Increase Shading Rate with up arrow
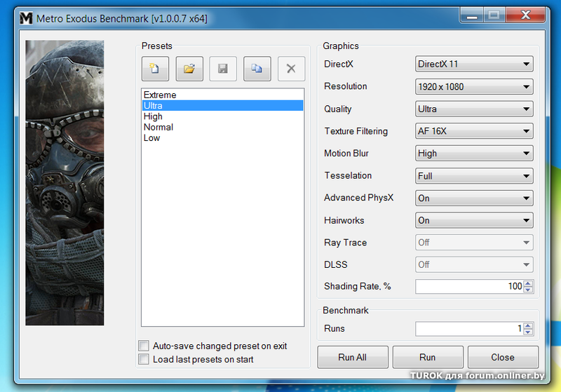The image size is (561, 392). [x=528, y=283]
